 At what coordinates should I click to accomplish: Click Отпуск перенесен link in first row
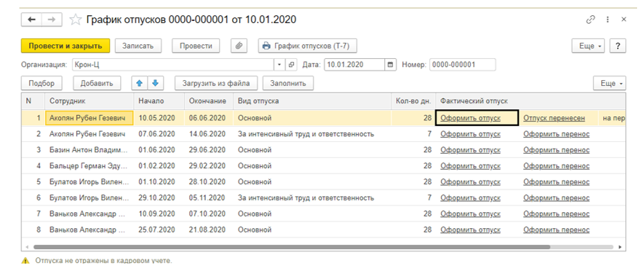(554, 118)
